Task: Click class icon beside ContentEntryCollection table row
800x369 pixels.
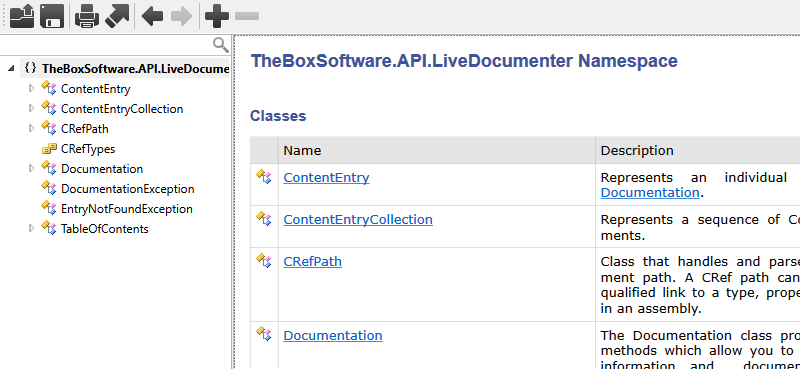Action: pyautogui.click(x=264, y=218)
